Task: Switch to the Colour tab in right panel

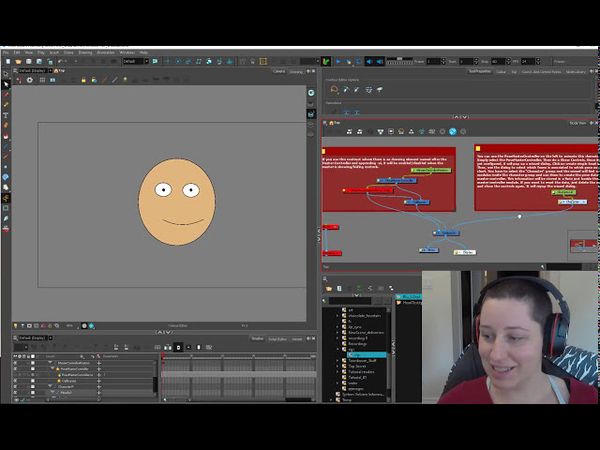Action: point(500,71)
